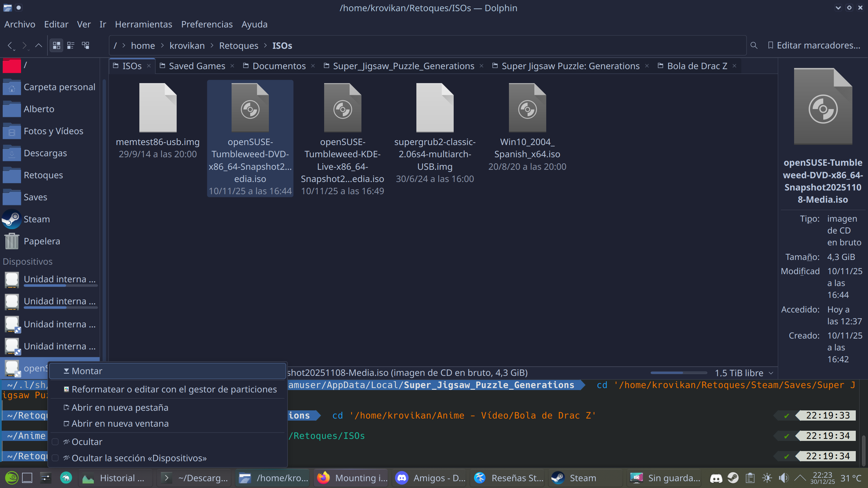Toggle the Ocultar checkbox
The height and width of the screenshot is (488, 868).
55,442
